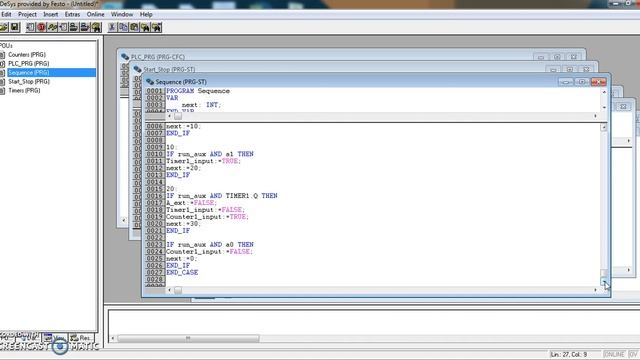Click the END_CASE text on line 0027

pos(182,272)
